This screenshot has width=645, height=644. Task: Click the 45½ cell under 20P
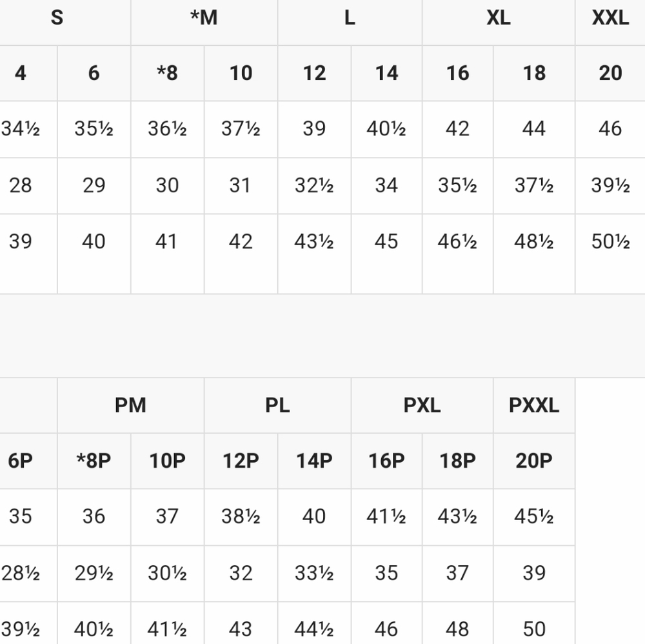click(x=534, y=516)
